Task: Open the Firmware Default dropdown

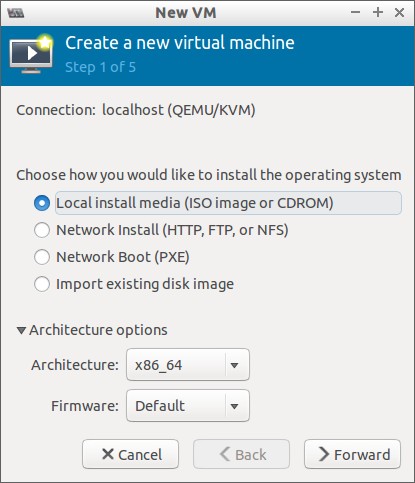Action: click(x=188, y=406)
